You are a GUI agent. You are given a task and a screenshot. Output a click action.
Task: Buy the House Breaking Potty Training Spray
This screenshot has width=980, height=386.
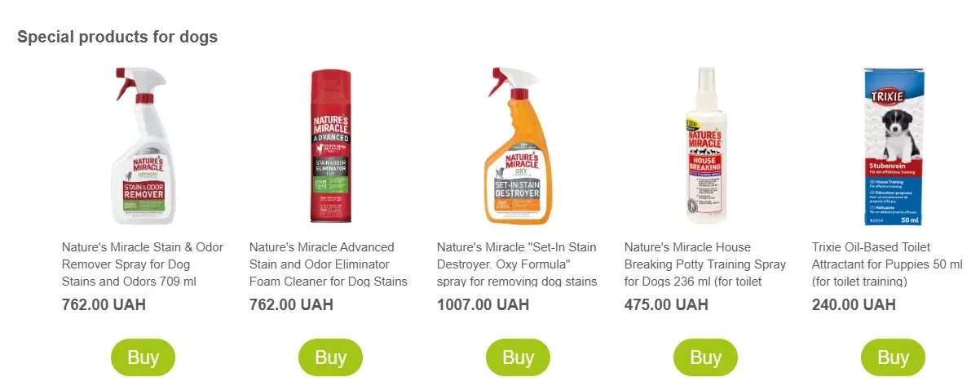pyautogui.click(x=705, y=357)
